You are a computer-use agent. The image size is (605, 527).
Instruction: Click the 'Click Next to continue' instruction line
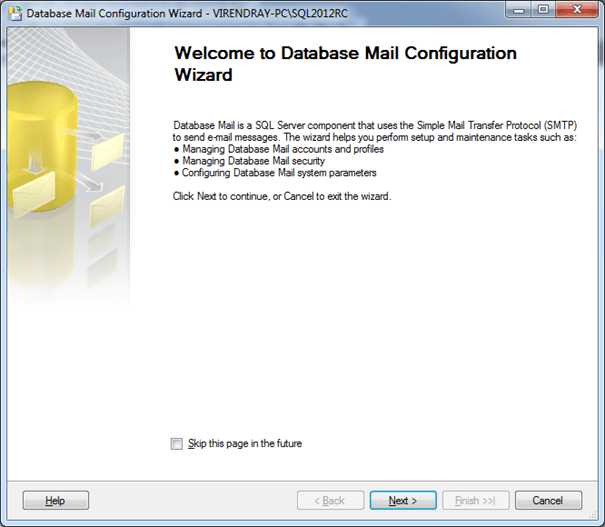pos(282,196)
